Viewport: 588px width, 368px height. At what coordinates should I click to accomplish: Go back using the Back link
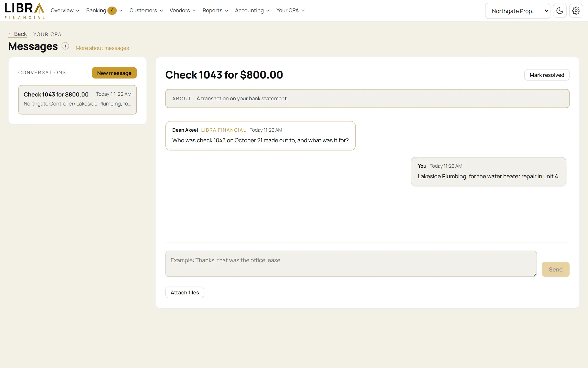point(18,34)
